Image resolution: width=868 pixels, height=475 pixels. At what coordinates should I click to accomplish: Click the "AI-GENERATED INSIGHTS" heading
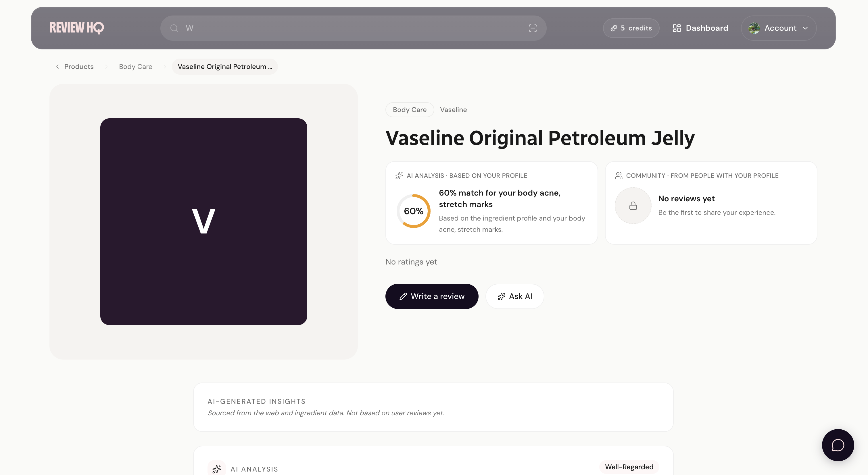[x=256, y=401]
